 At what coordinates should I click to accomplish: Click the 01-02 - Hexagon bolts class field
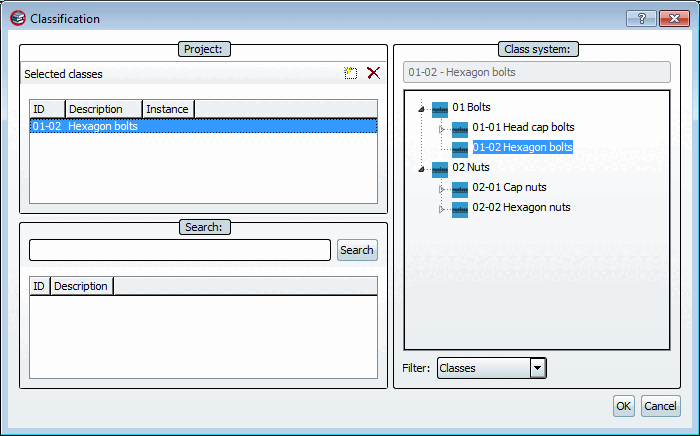point(537,72)
